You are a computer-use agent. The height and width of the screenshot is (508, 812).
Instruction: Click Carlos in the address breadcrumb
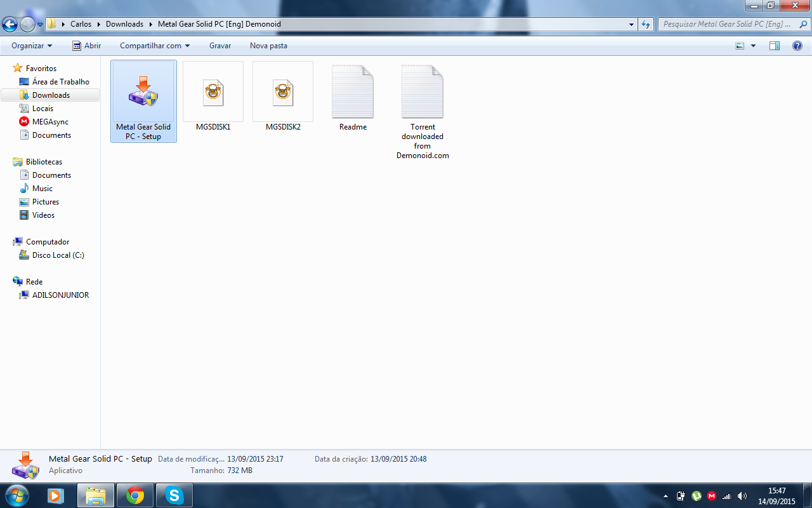[81, 24]
